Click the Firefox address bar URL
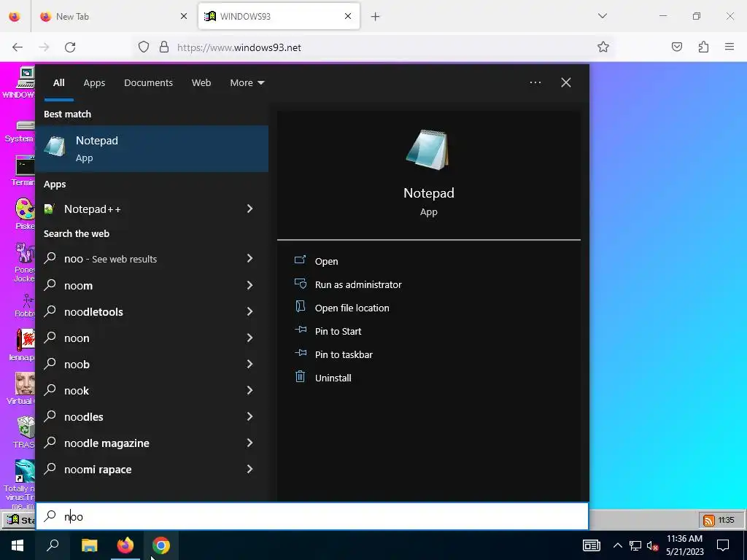The image size is (747, 560). click(x=239, y=47)
